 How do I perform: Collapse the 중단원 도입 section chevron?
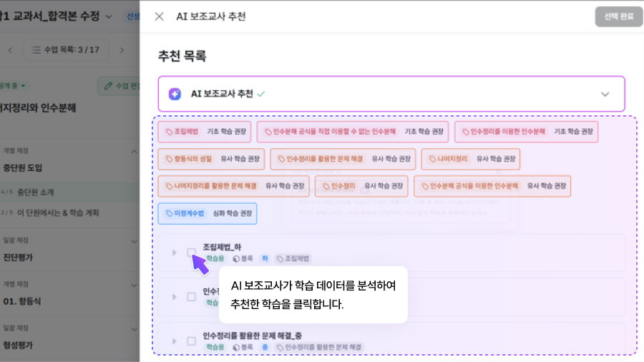point(134,152)
